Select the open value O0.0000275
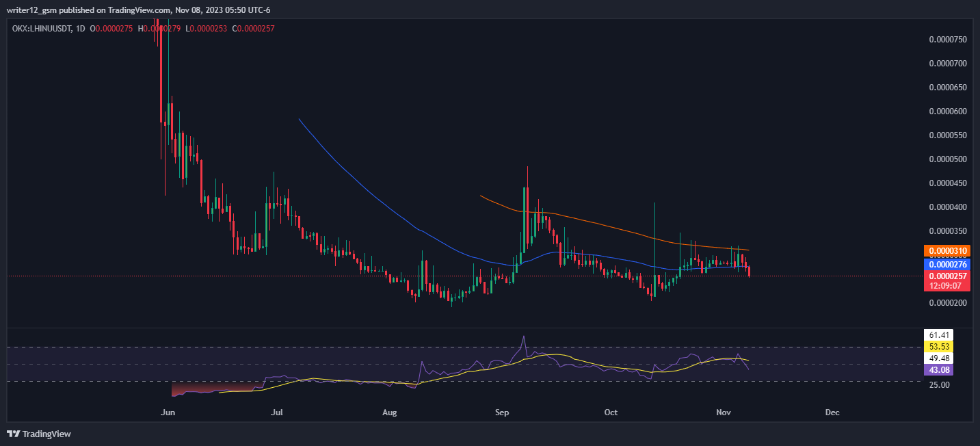The width and height of the screenshot is (980, 446). [113, 28]
